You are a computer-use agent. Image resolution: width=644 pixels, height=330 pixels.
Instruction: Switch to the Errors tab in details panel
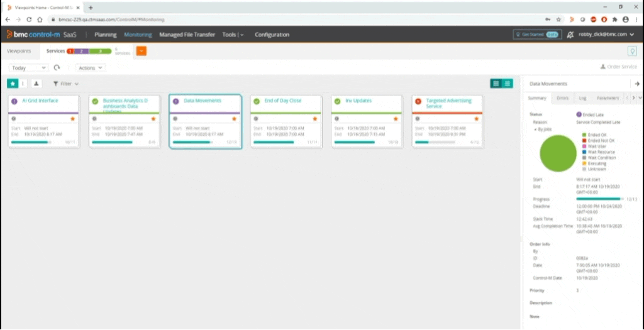[x=562, y=98]
